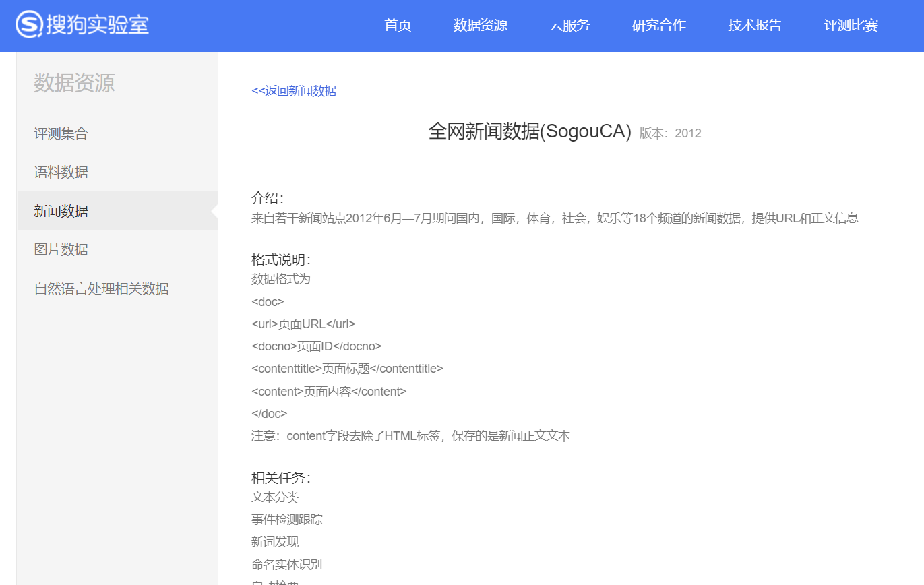This screenshot has height=585, width=924.
Task: Click the closing </doc> tag line
Action: tap(270, 413)
